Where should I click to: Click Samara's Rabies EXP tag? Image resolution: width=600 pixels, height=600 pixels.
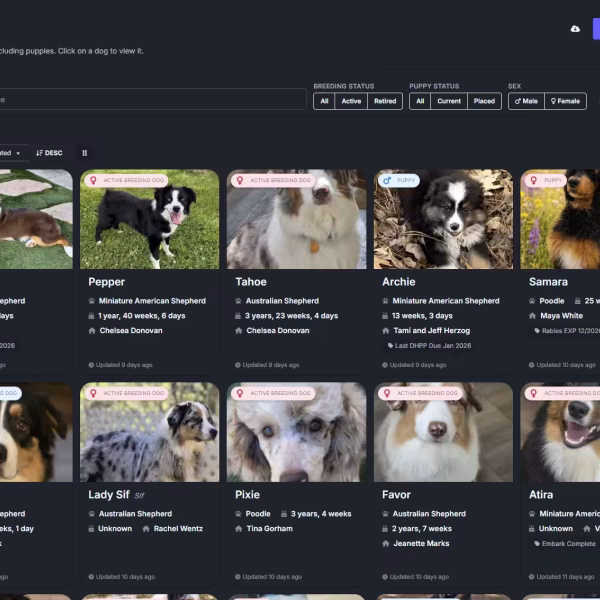tap(567, 331)
